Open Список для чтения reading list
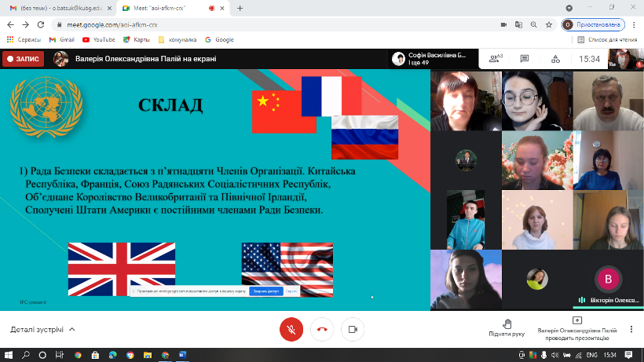644x362 pixels. (607, 40)
